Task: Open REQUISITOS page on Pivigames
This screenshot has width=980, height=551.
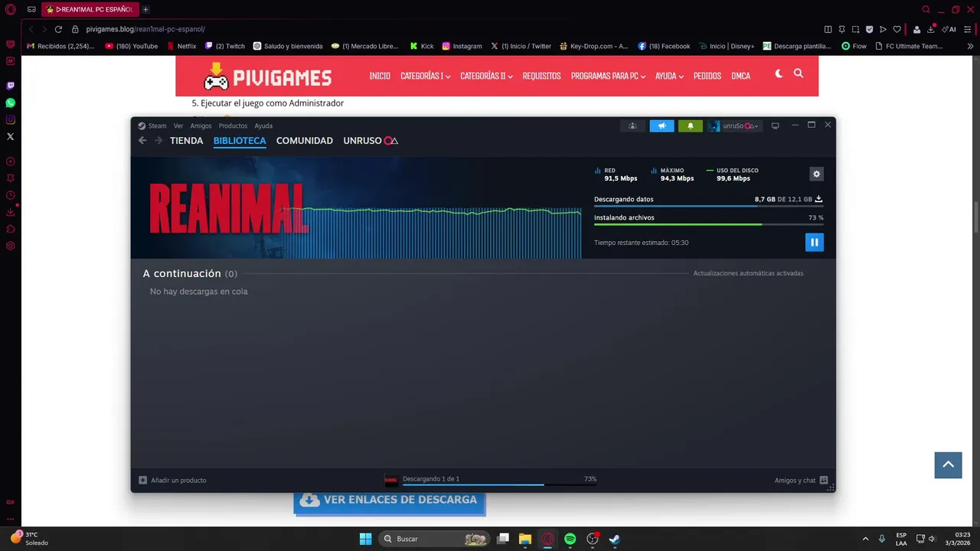Action: [541, 76]
